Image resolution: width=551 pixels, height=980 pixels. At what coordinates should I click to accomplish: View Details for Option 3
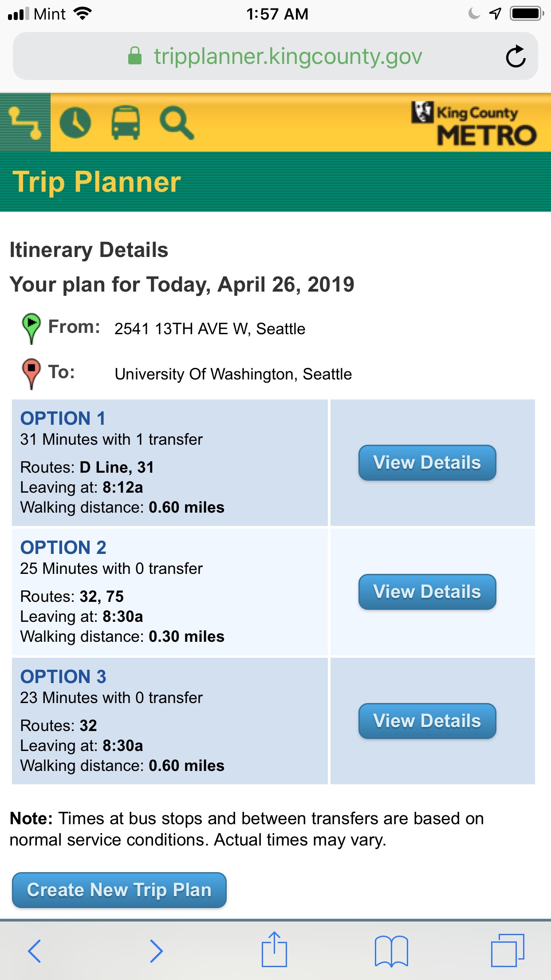pyautogui.click(x=427, y=721)
